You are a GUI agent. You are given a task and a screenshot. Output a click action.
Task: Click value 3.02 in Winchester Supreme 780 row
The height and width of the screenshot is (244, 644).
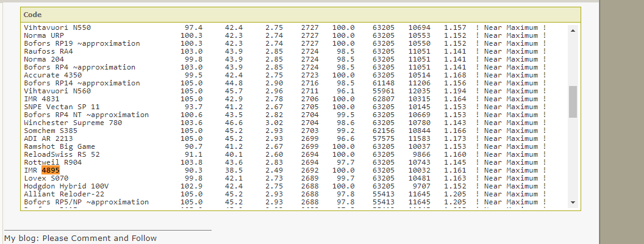click(274, 123)
